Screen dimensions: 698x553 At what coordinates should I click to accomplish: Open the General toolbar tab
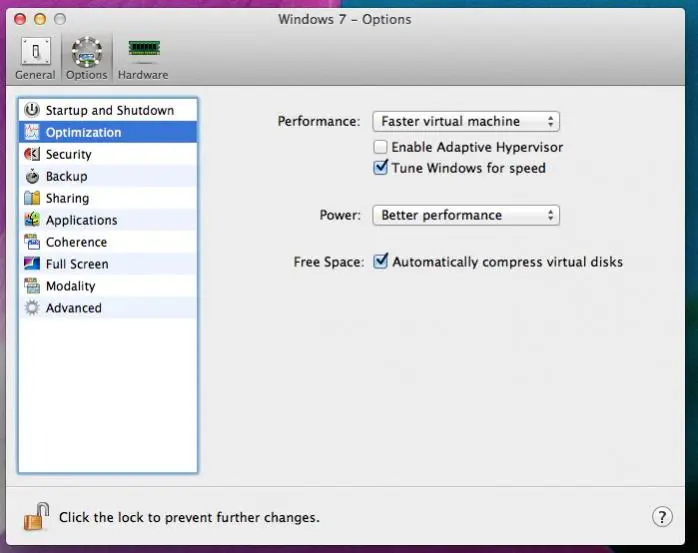[35, 58]
